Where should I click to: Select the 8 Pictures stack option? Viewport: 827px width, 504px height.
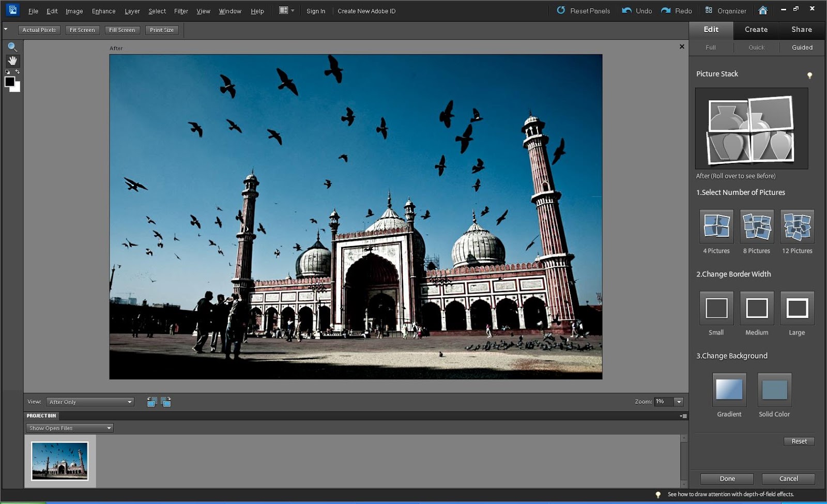coord(756,226)
